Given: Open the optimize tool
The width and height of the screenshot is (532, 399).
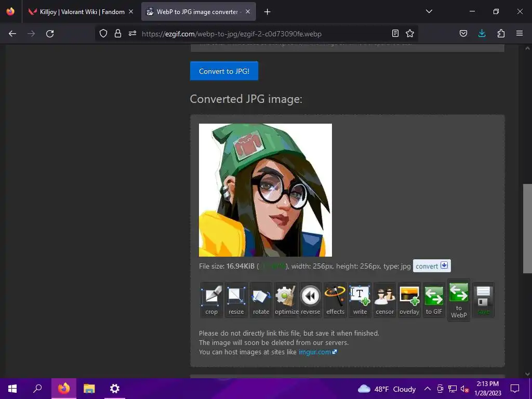Looking at the screenshot, I should tap(286, 300).
